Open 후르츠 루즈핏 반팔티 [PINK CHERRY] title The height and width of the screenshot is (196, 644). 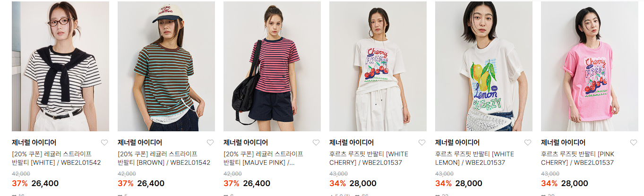[577, 158]
